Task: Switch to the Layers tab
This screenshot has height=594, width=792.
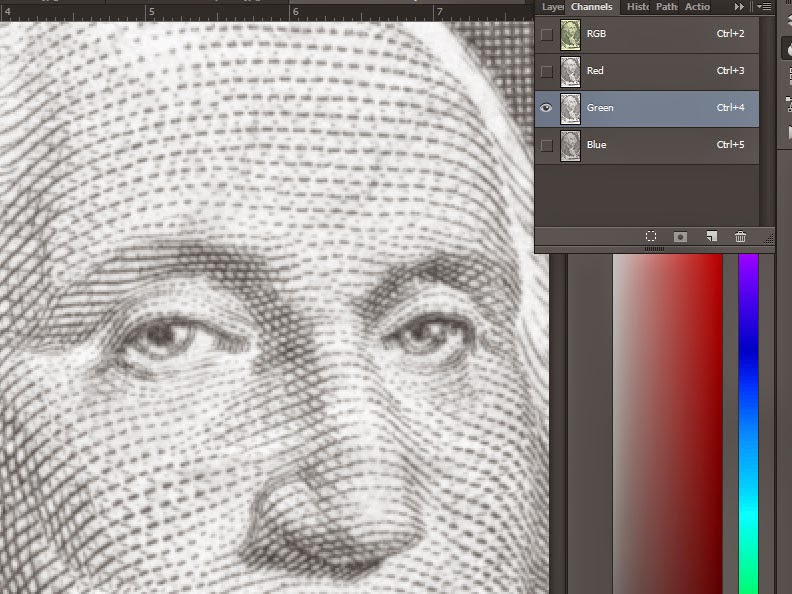Action: [x=552, y=7]
